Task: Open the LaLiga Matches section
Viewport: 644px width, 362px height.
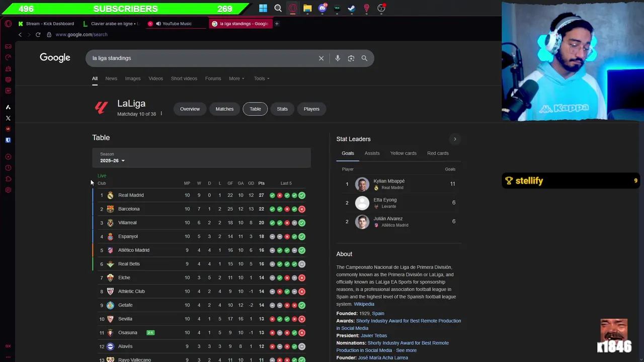Action: pos(224,109)
